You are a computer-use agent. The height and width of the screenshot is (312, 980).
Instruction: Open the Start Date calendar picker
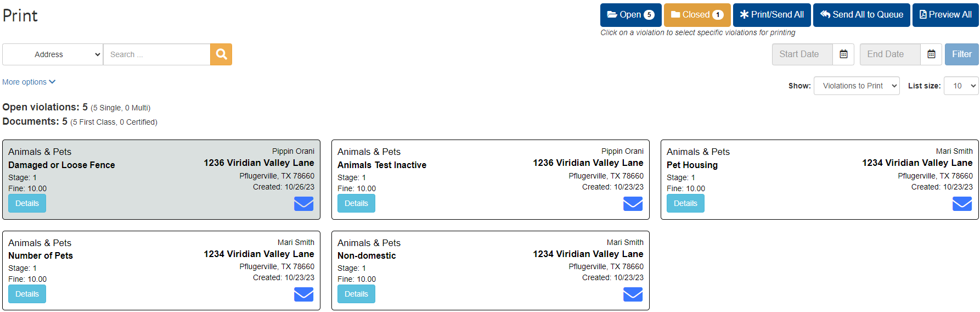[x=843, y=54]
